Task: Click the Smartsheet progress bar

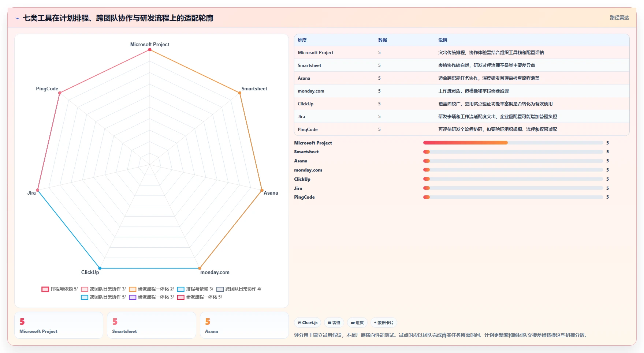Action: [513, 152]
